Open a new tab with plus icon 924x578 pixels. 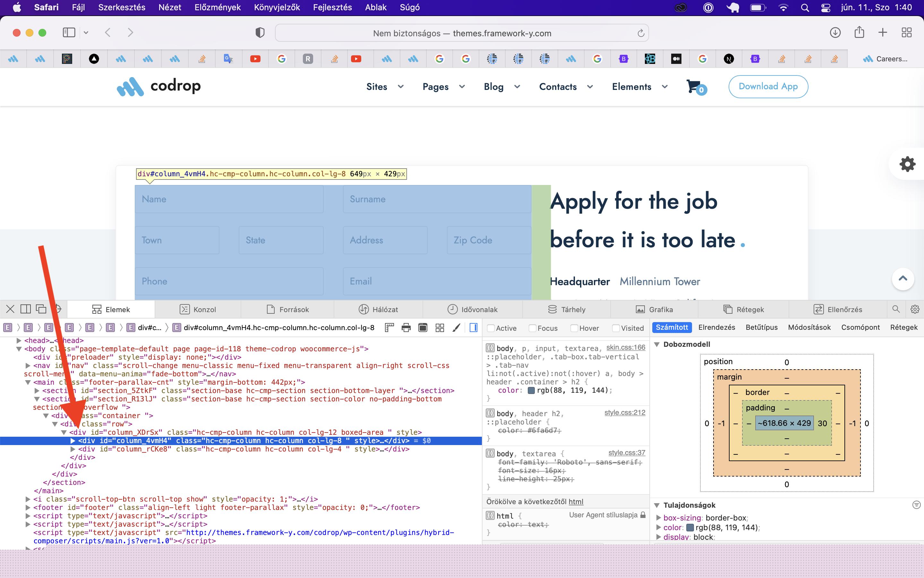882,32
